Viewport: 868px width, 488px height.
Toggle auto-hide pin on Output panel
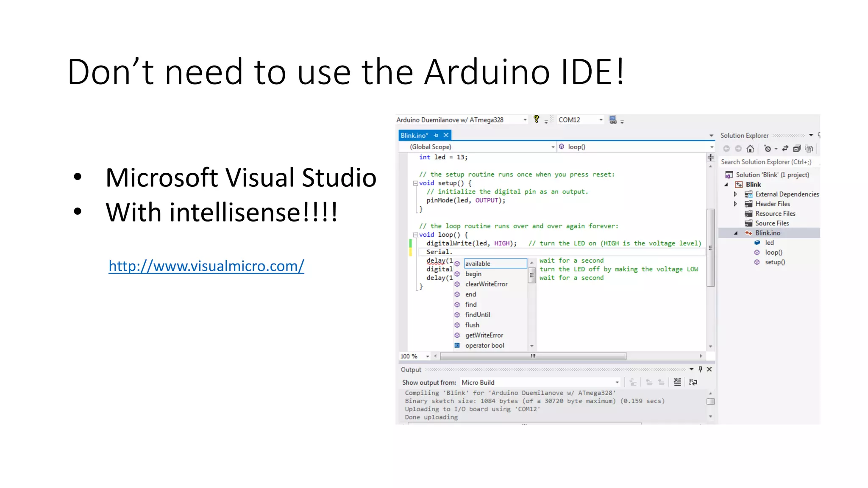(x=700, y=369)
